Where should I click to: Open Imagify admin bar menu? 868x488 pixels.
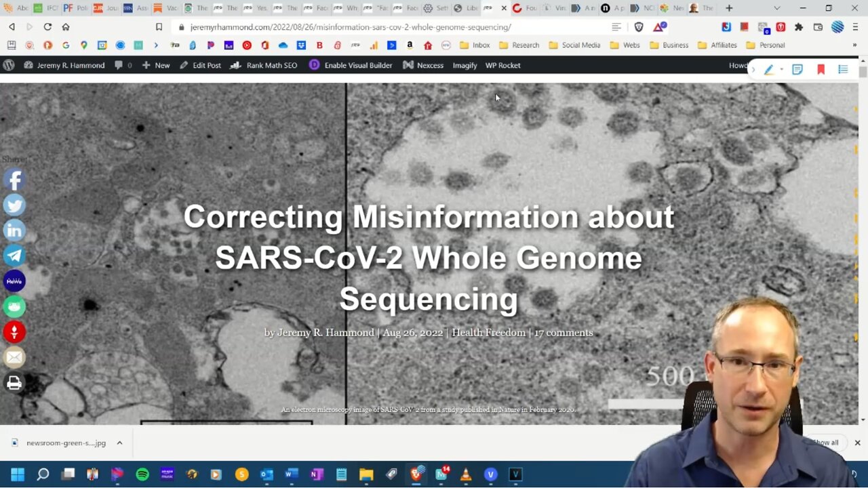465,65
